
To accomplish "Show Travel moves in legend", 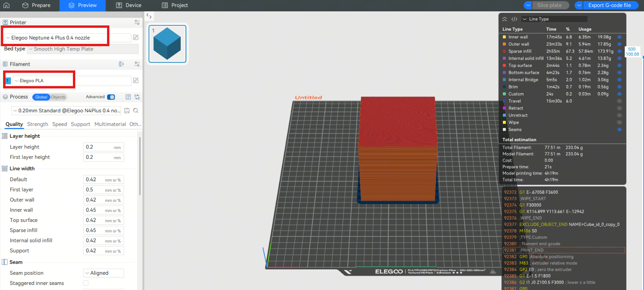I will point(619,101).
